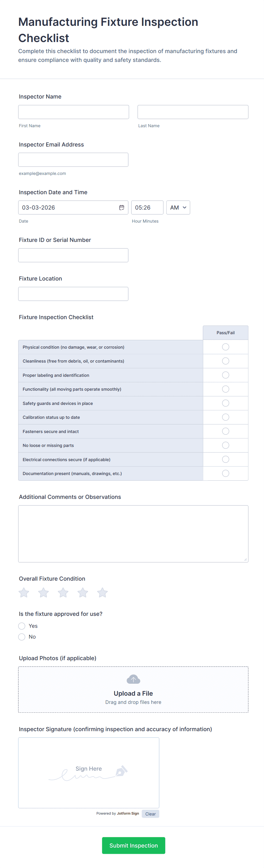Click the signature pen icon
Viewport: 264px width, 868px height.
[x=121, y=771]
